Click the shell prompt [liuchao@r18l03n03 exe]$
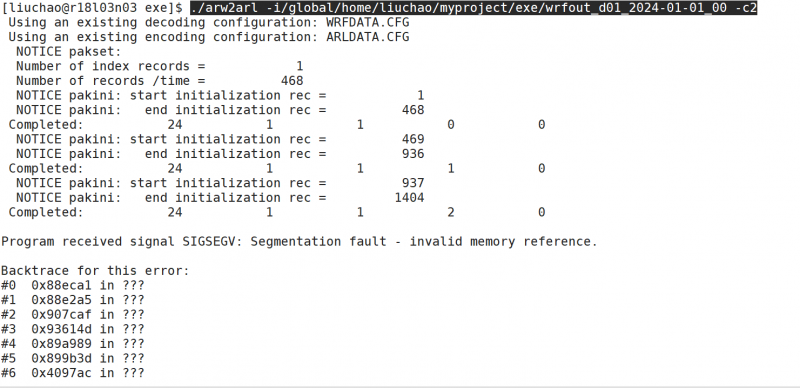Image resolution: width=800 pixels, height=388 pixels. 92,8
